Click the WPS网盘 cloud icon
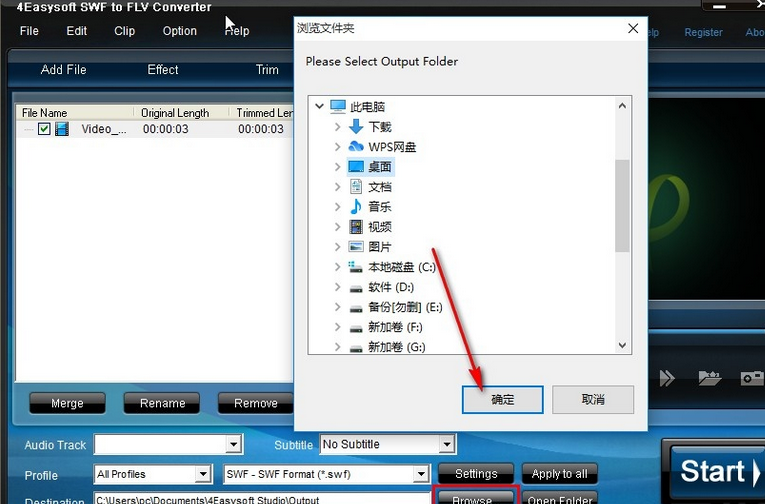 click(356, 146)
